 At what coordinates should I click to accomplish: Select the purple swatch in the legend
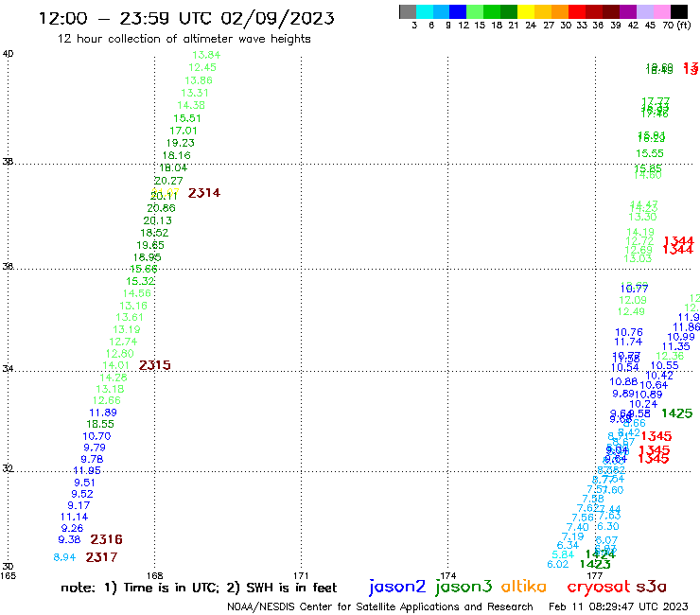click(x=628, y=11)
